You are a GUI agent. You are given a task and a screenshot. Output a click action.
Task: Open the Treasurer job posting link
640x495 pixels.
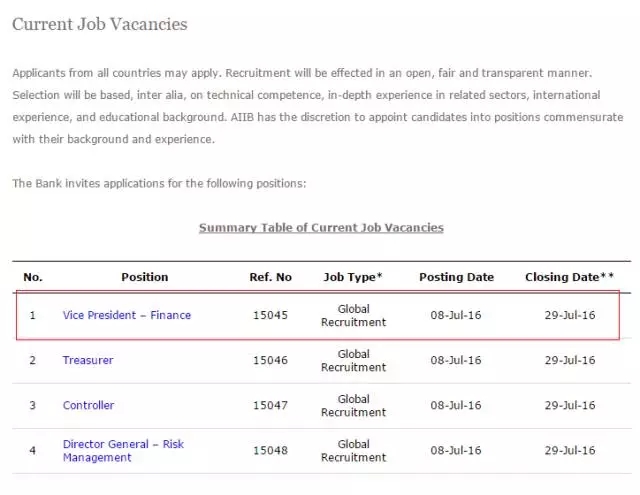click(88, 360)
